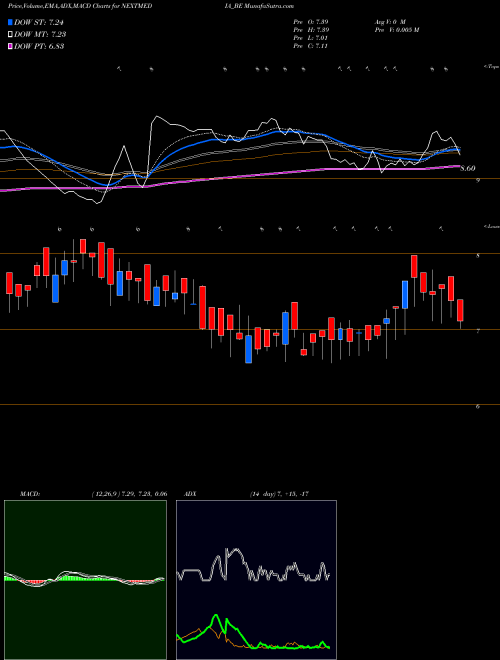Click the magenta DOW PT legend swatch

[x=10, y=46]
